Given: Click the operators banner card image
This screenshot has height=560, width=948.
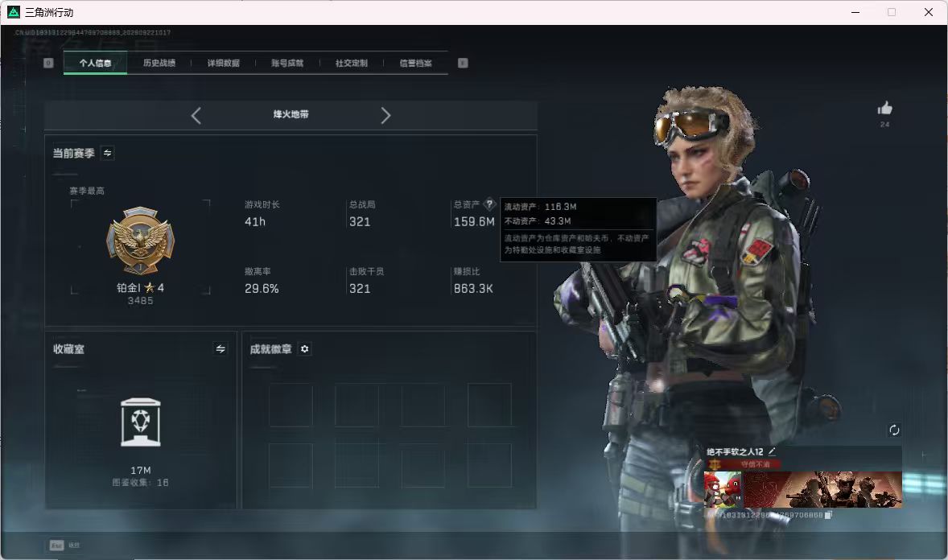Looking at the screenshot, I should 822,489.
